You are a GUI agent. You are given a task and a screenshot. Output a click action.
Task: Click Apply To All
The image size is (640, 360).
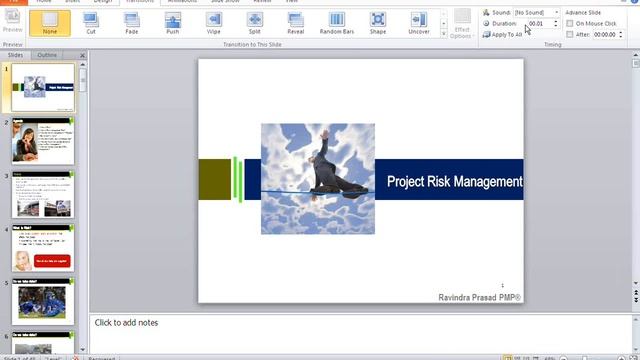tap(502, 35)
